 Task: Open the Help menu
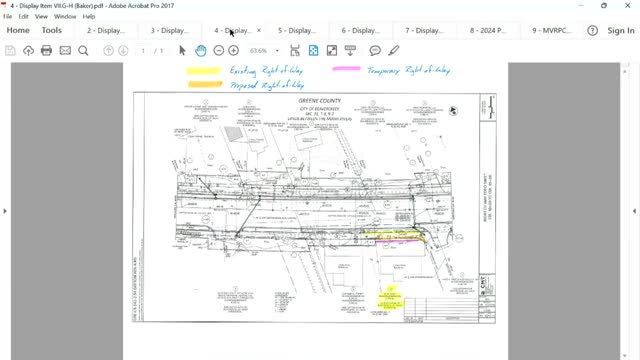89,16
